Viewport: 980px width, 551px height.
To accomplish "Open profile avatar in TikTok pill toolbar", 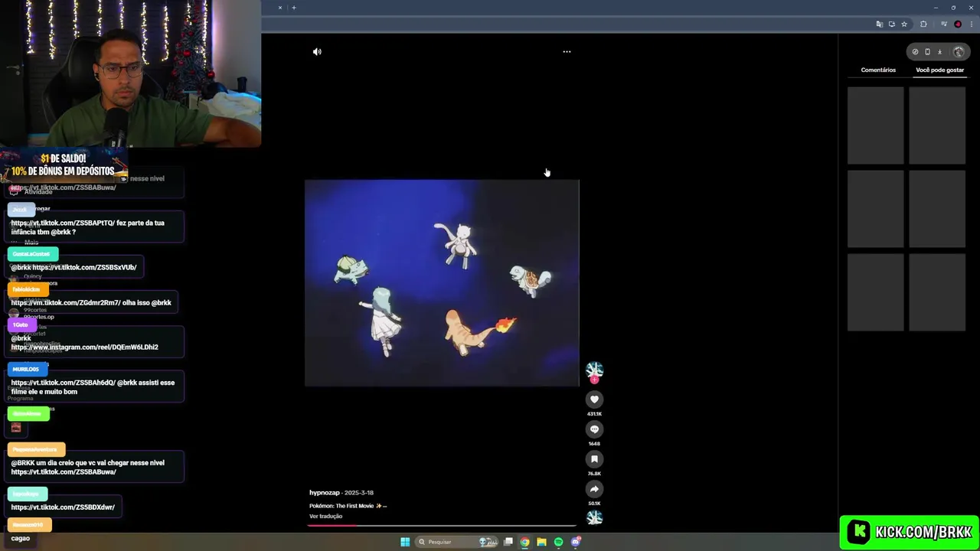I will point(959,52).
